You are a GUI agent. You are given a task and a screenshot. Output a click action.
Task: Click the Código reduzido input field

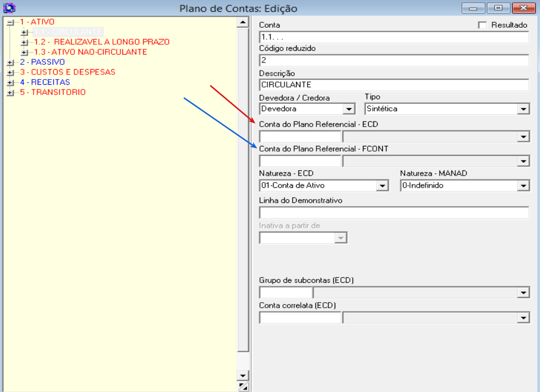[x=394, y=60]
